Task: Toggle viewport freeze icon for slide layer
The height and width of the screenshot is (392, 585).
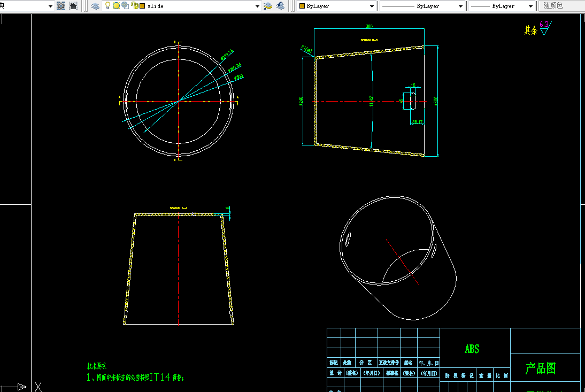Action: point(125,6)
